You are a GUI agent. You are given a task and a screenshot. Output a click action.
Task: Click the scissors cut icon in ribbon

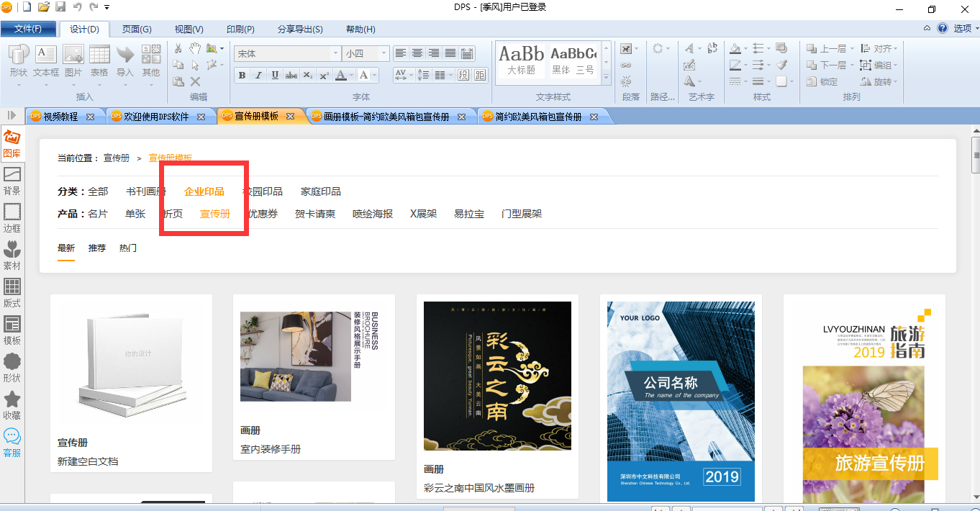[x=178, y=48]
